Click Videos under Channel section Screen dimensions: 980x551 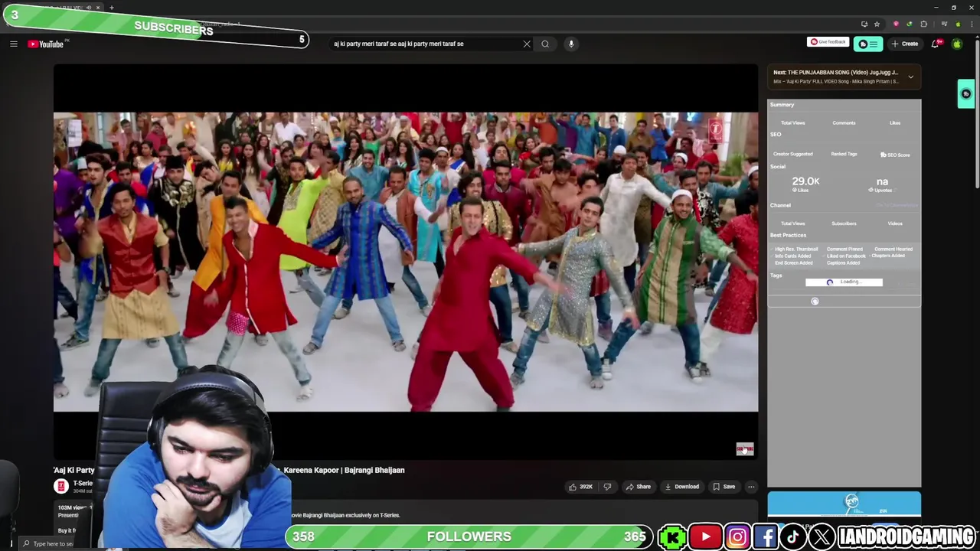coord(895,223)
